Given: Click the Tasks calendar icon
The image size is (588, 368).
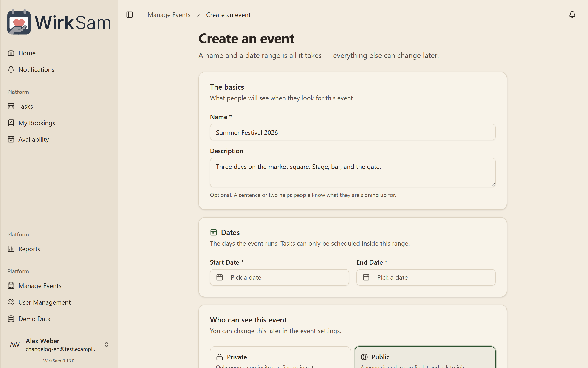Looking at the screenshot, I should tap(11, 106).
